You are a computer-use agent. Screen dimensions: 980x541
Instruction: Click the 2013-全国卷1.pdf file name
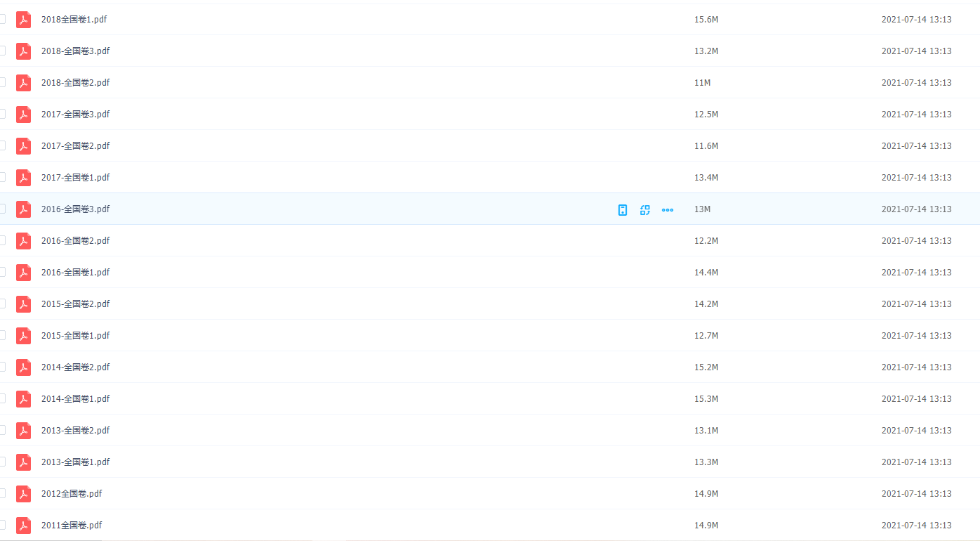pyautogui.click(x=75, y=462)
